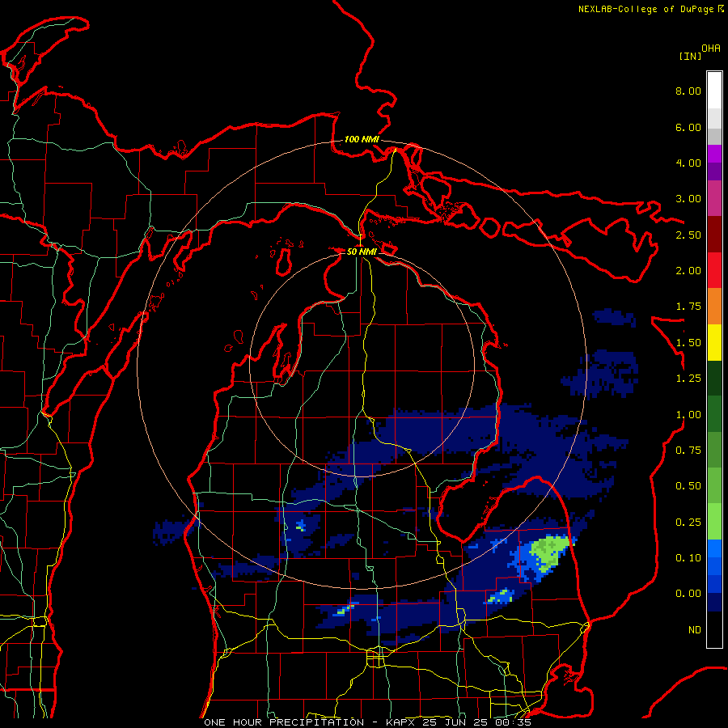Pick the pink swatch near 3.00
Viewport: 728px width, 728px height.
coord(714,199)
